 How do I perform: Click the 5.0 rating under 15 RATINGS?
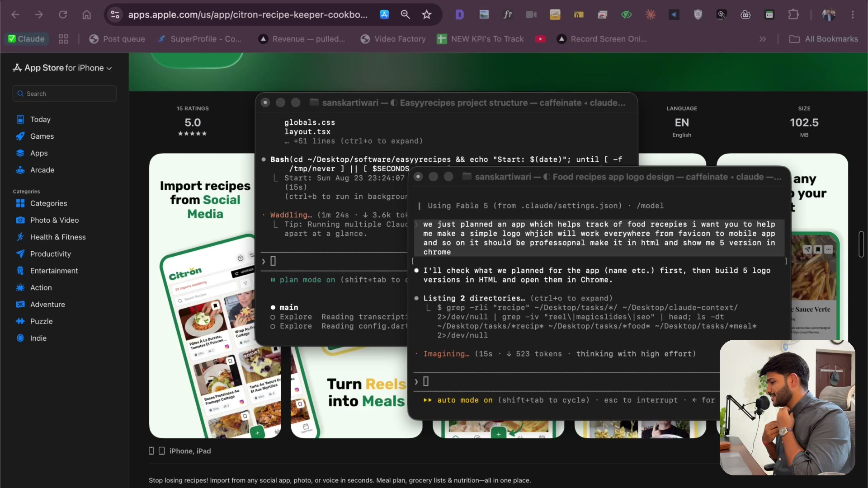(193, 122)
